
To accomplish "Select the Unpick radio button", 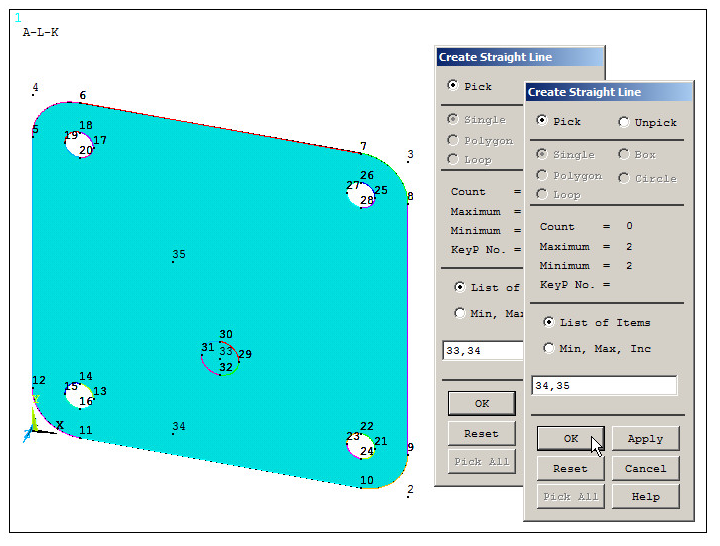I will tap(624, 122).
